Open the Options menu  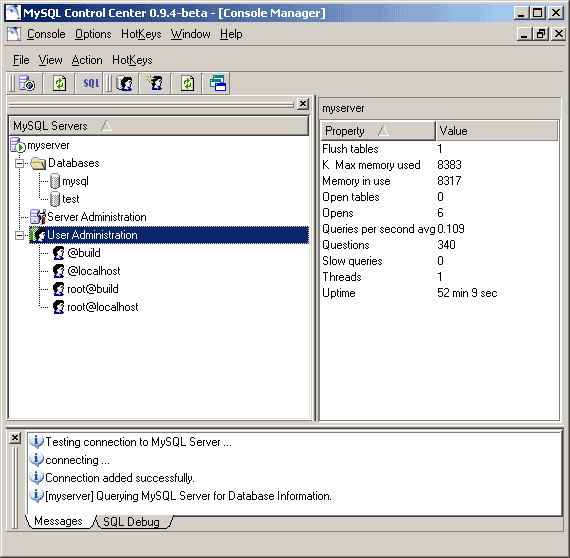[93, 34]
